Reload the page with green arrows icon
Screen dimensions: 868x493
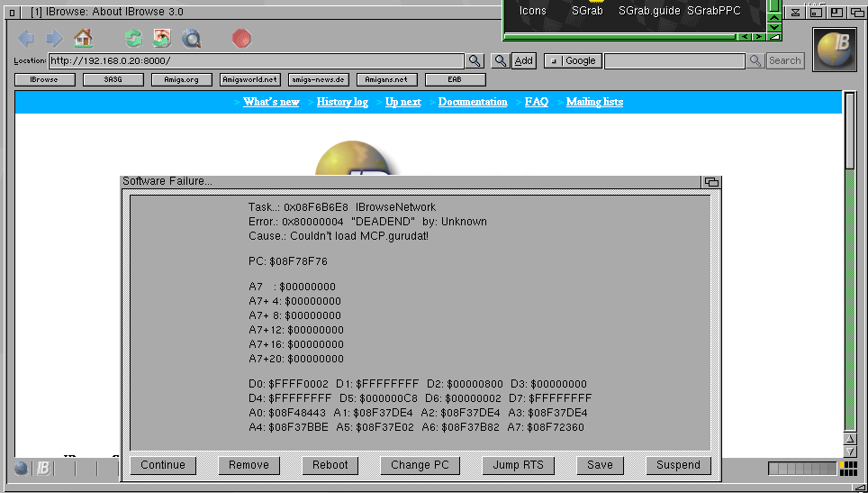point(133,38)
